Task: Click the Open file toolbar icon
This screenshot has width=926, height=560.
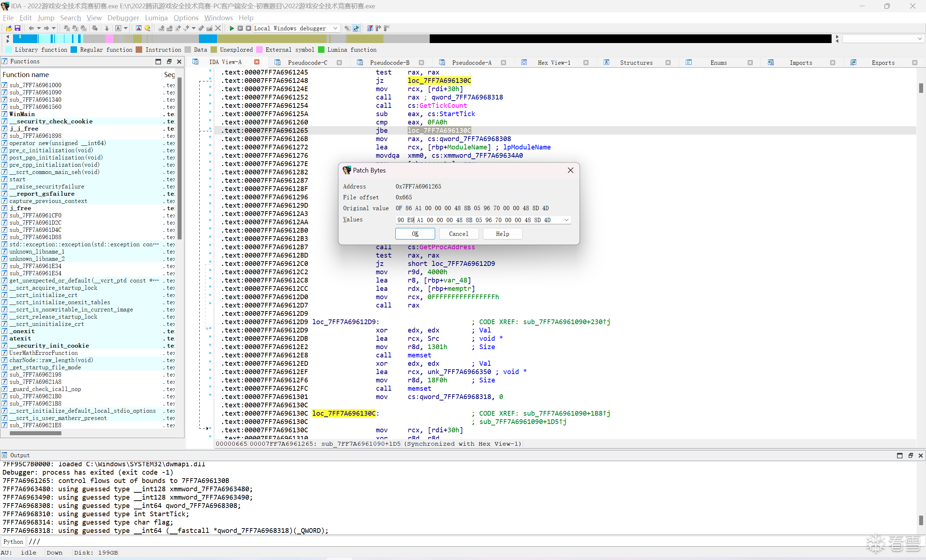Action: 9,28
